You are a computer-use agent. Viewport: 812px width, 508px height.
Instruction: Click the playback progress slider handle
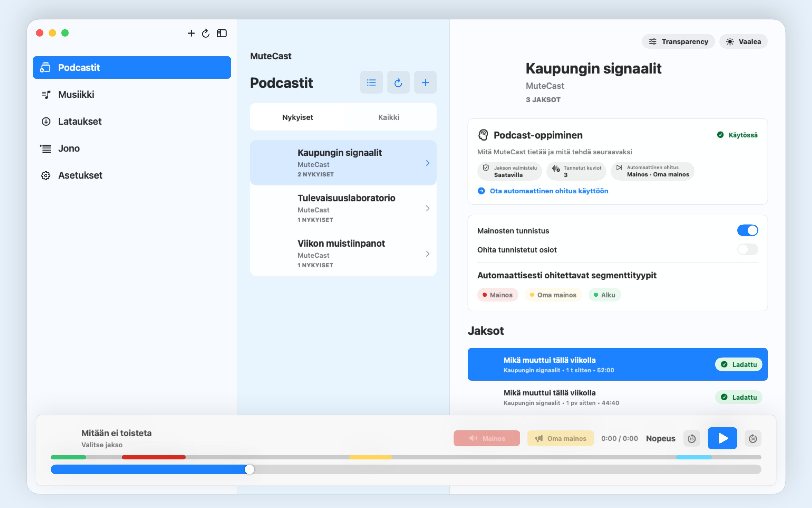click(249, 469)
